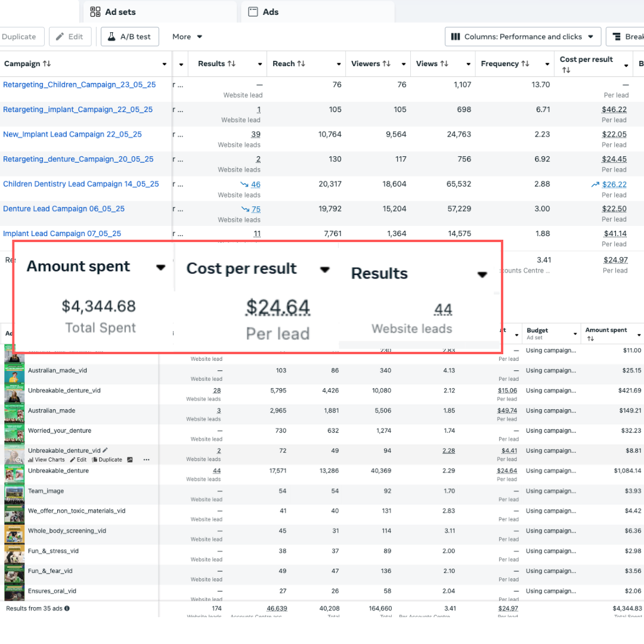Image resolution: width=644 pixels, height=644 pixels.
Task: Click the image preview icon beside Duplicate
Action: (130, 460)
